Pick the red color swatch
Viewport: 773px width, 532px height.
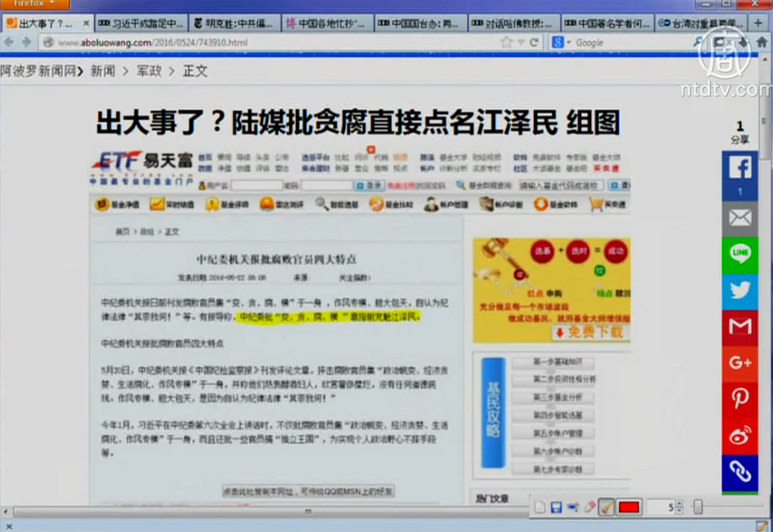point(629,507)
